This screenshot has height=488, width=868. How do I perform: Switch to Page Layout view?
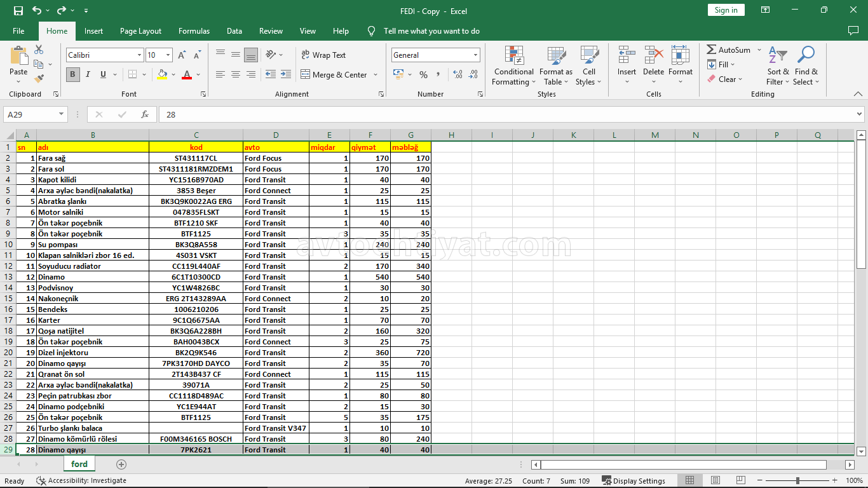click(715, 480)
